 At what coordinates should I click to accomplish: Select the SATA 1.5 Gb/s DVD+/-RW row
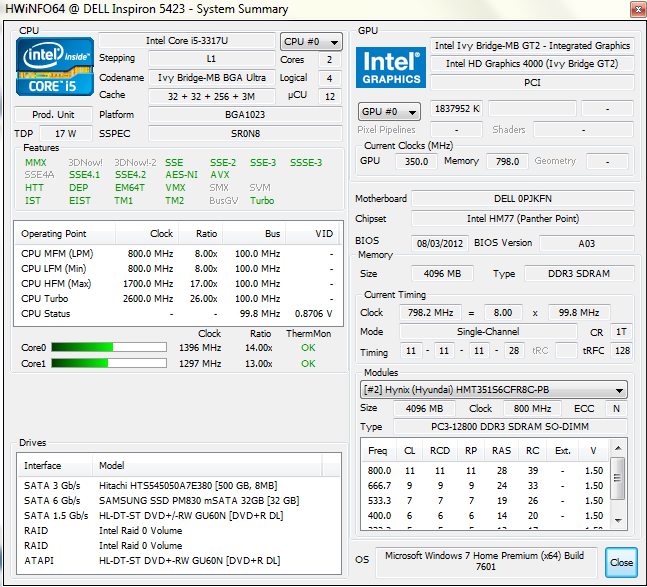(179, 516)
